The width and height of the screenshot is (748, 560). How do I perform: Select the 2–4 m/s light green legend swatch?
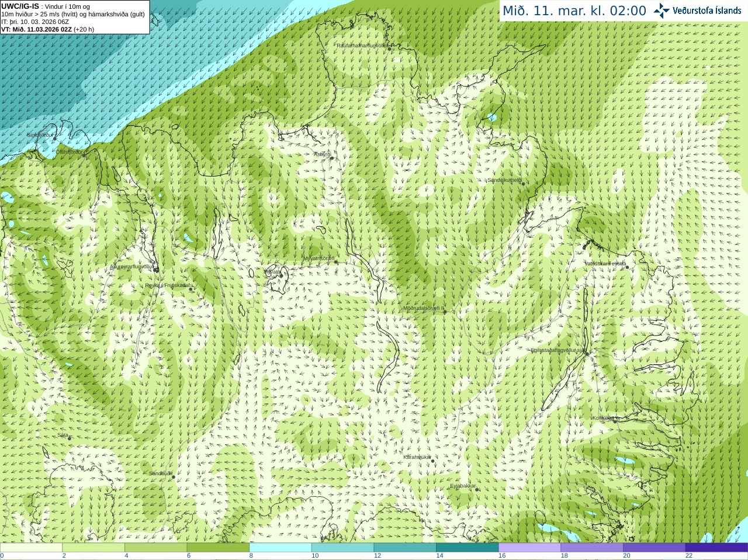click(x=93, y=548)
